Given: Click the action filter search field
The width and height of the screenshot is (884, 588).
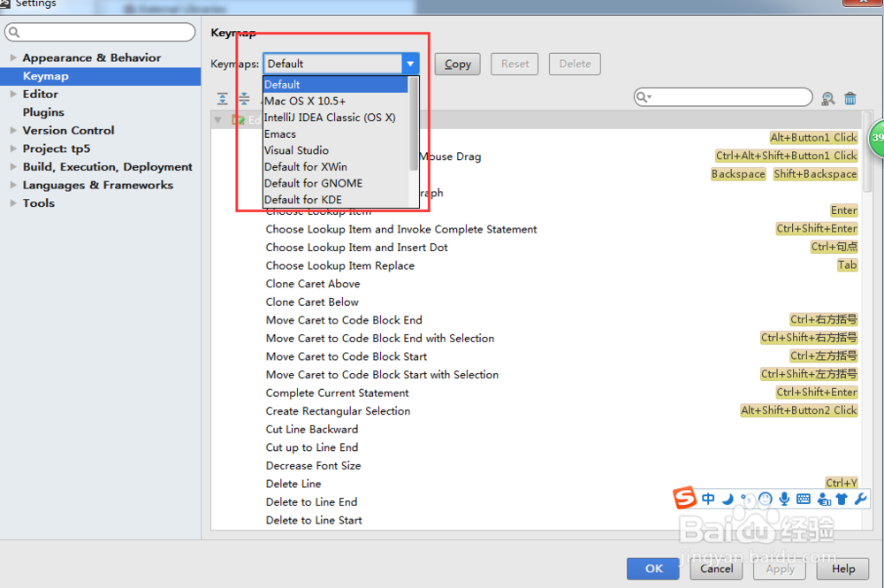Looking at the screenshot, I should pyautogui.click(x=723, y=97).
